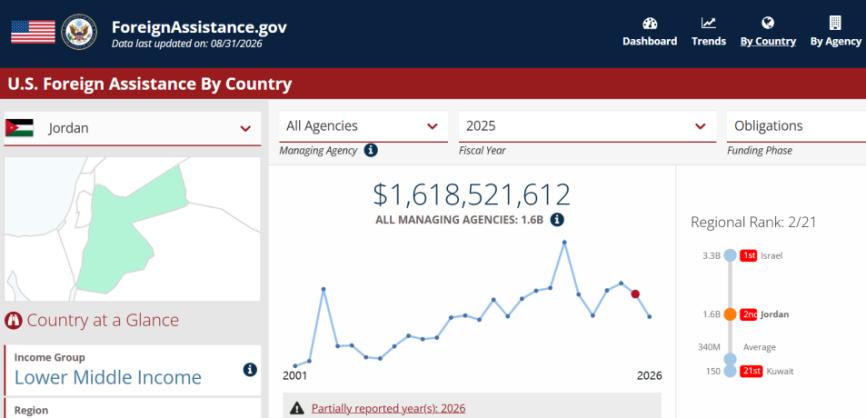Image resolution: width=866 pixels, height=418 pixels.
Task: Click the 2nd red rank badge
Action: click(x=748, y=314)
